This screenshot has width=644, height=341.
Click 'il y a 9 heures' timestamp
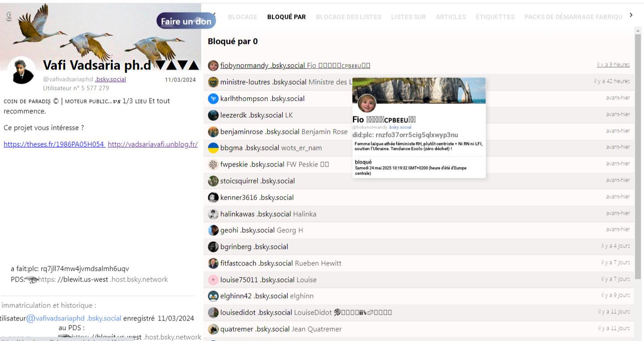tap(613, 65)
